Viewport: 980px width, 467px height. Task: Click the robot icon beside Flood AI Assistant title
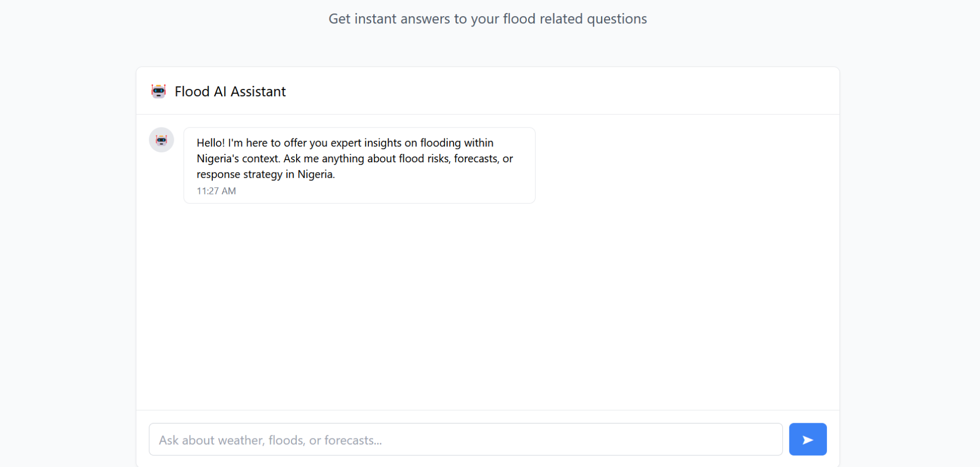coord(159,91)
